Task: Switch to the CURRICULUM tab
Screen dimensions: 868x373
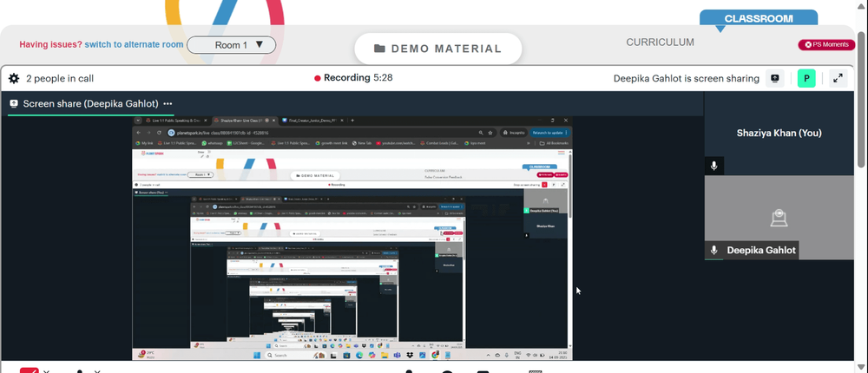Action: click(x=660, y=42)
